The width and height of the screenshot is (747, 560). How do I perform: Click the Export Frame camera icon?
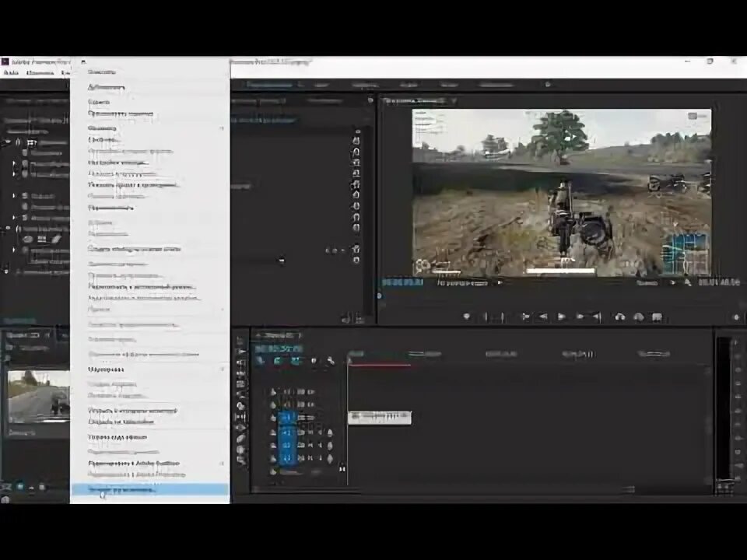click(657, 317)
